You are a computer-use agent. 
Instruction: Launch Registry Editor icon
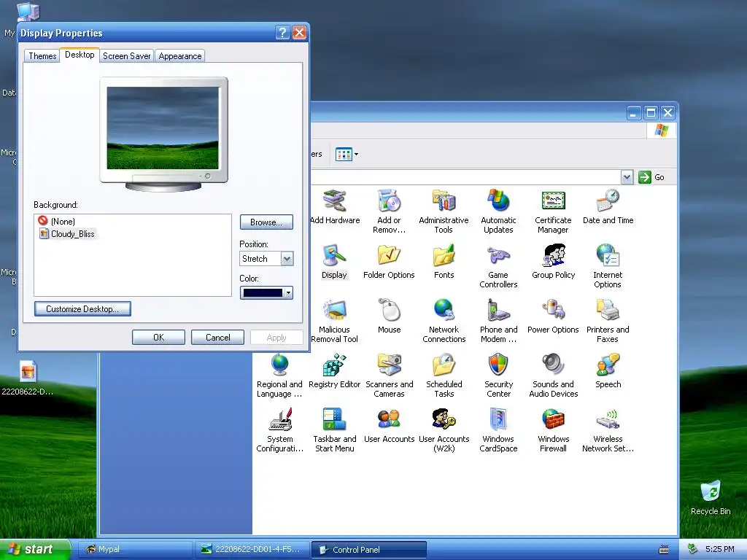334,366
